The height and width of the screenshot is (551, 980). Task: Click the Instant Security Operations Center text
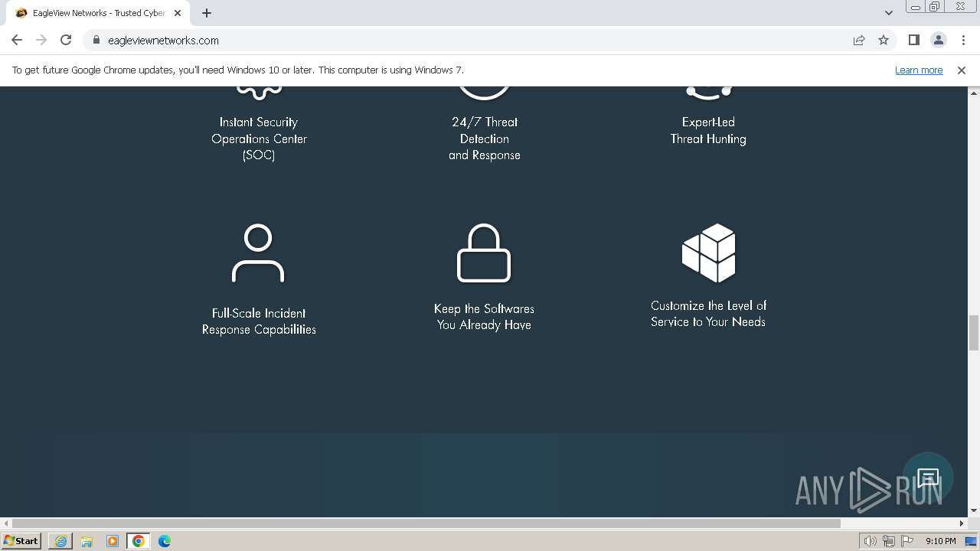tap(259, 139)
